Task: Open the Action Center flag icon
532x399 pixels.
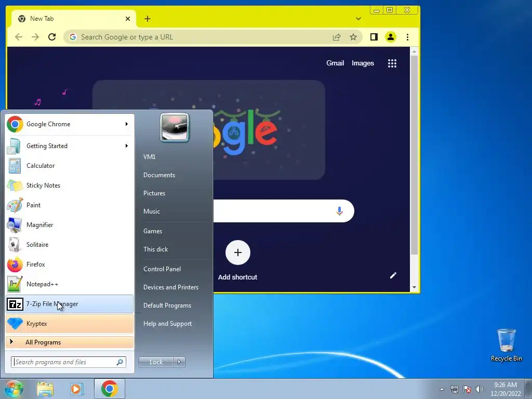Action: coord(467,389)
